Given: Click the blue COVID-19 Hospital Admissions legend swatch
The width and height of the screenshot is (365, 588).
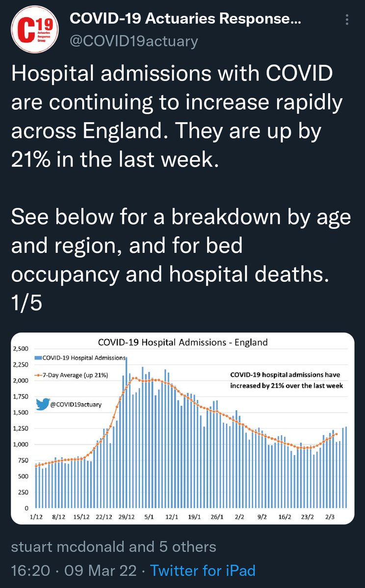Looking at the screenshot, I should [38, 358].
